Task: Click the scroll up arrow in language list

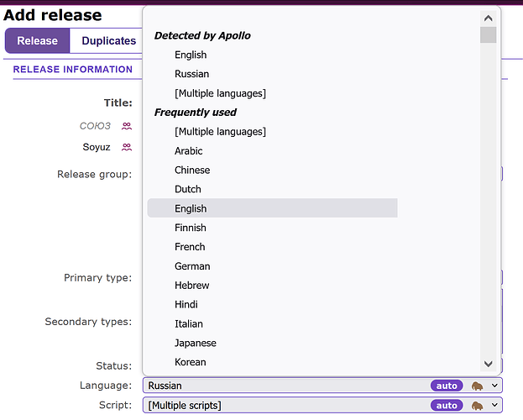Action: click(488, 18)
